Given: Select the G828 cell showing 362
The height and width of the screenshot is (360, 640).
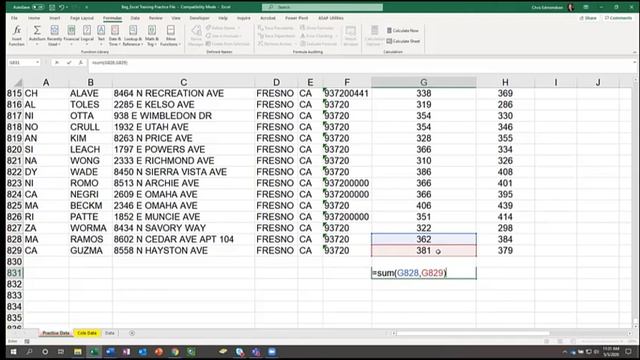Looking at the screenshot, I should (x=424, y=239).
